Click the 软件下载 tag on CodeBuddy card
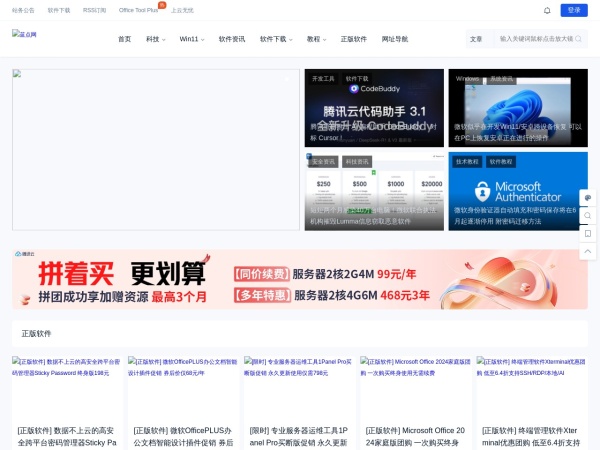This screenshot has width=600, height=450. tap(357, 79)
